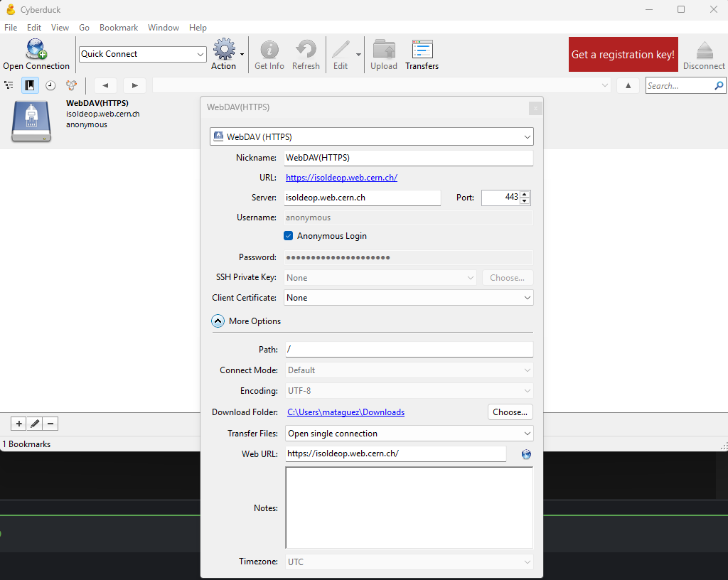Open the Action gear menu
This screenshot has height=580, width=728.
pos(225,50)
